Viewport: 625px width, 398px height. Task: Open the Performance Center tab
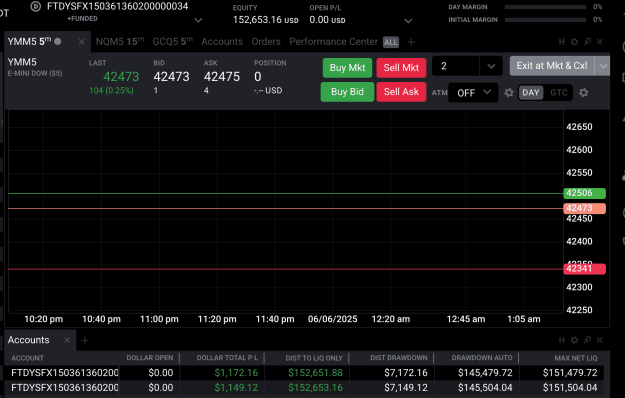point(333,41)
